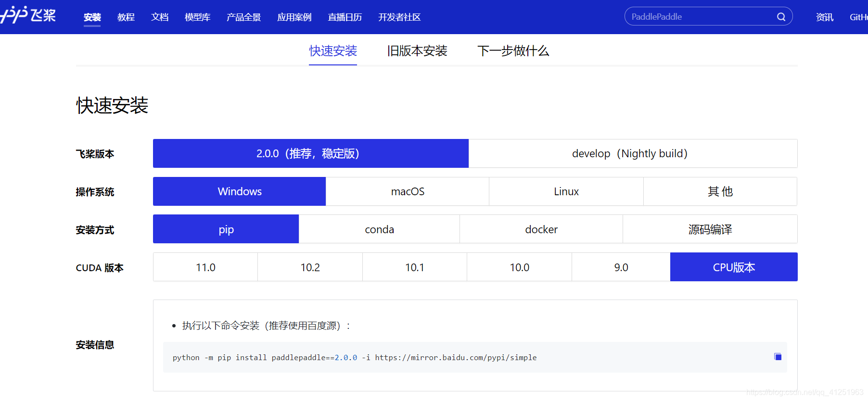
Task: Open the 模型库 nav menu item
Action: pos(197,17)
